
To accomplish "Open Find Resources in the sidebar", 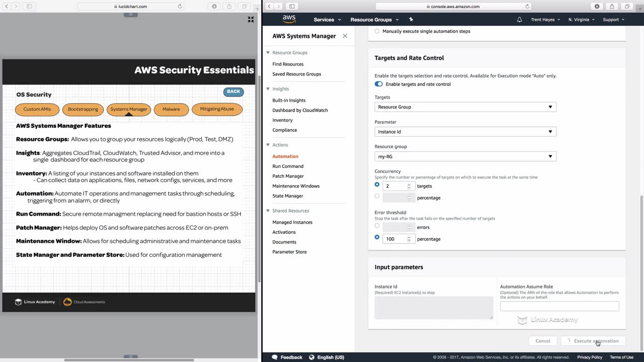I will (288, 64).
